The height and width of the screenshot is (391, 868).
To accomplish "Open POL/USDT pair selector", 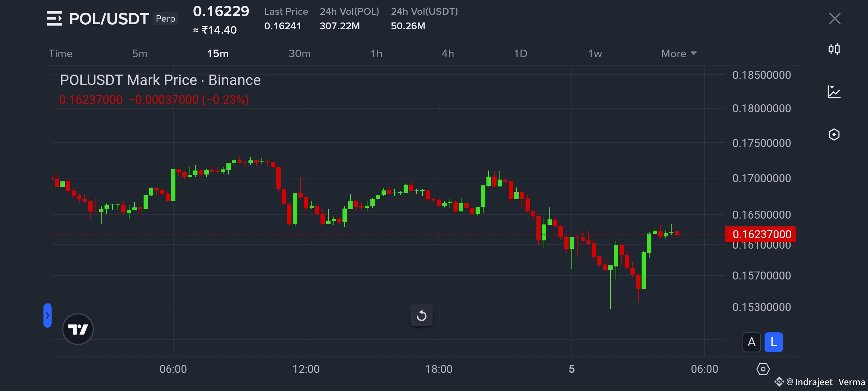I will (x=109, y=19).
